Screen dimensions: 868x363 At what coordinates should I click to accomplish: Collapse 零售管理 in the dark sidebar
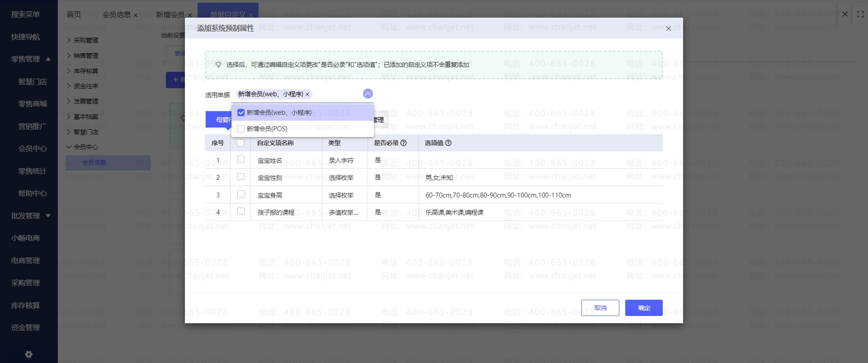48,59
